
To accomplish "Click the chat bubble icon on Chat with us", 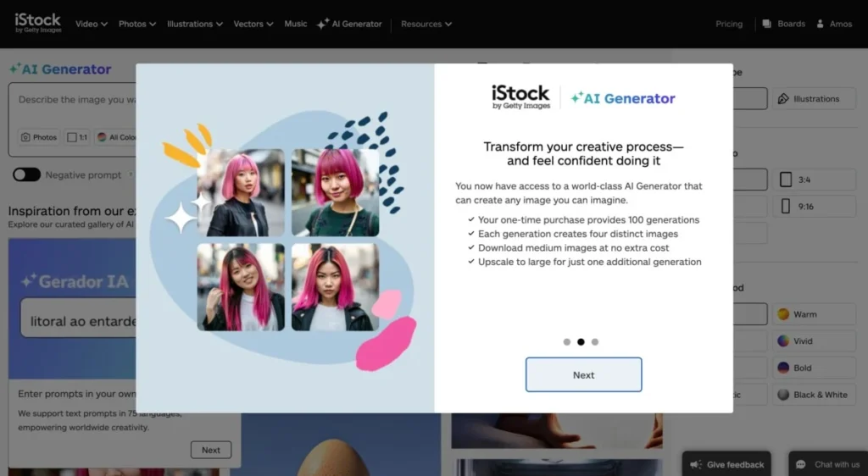I will 800,464.
